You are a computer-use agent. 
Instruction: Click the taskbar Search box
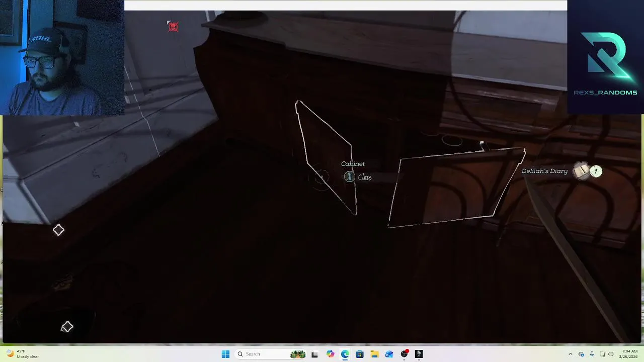[x=270, y=354]
